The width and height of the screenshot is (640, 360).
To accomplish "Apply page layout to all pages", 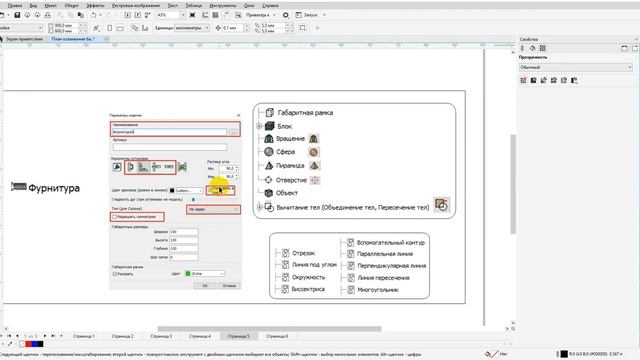I will [x=135, y=28].
